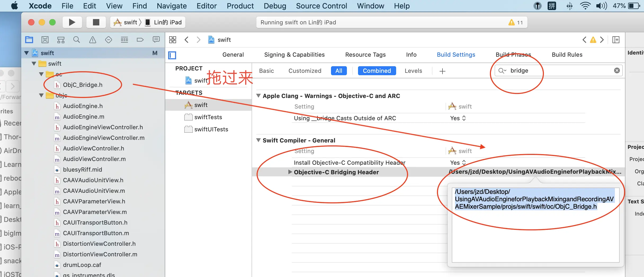Select the swiftUITests target
The width and height of the screenshot is (644, 277).
pyautogui.click(x=211, y=129)
